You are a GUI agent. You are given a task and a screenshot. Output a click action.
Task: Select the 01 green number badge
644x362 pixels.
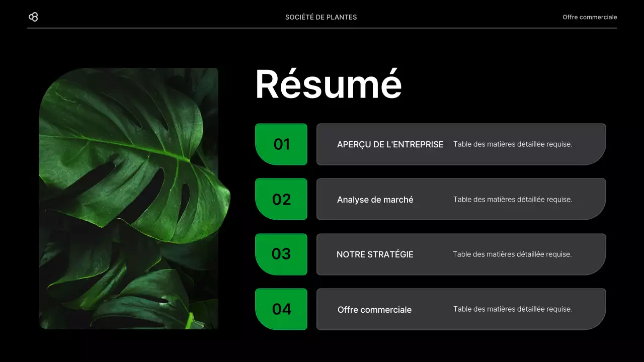click(281, 144)
